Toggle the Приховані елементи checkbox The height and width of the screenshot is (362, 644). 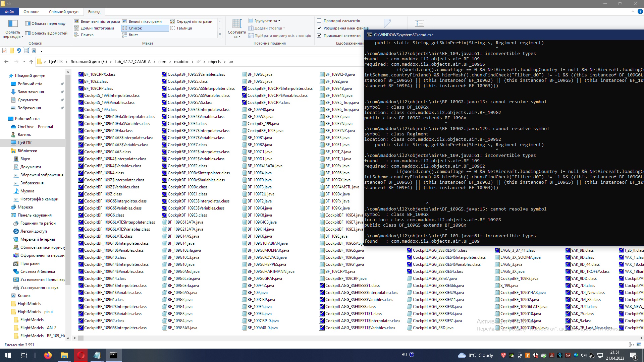point(319,36)
